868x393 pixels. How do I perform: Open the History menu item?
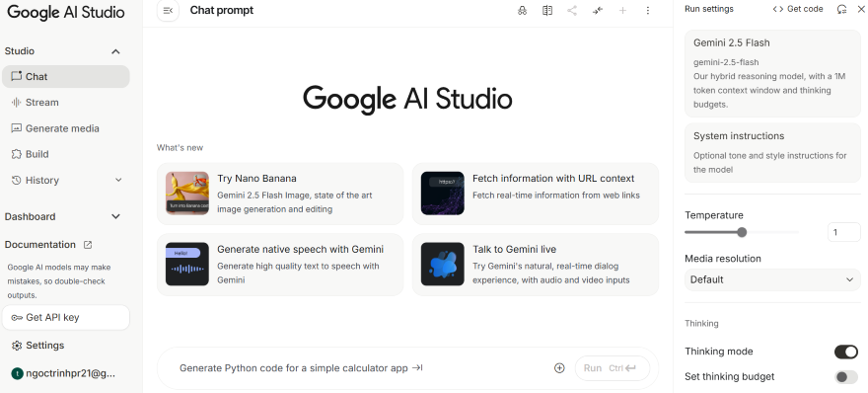coord(65,180)
